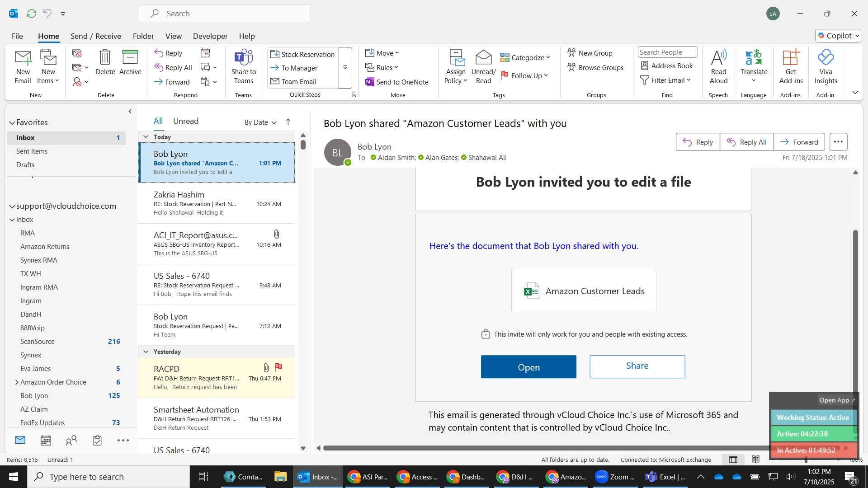This screenshot has height=488, width=868.
Task: Open the Zoom app in the taskbar
Action: click(x=615, y=477)
